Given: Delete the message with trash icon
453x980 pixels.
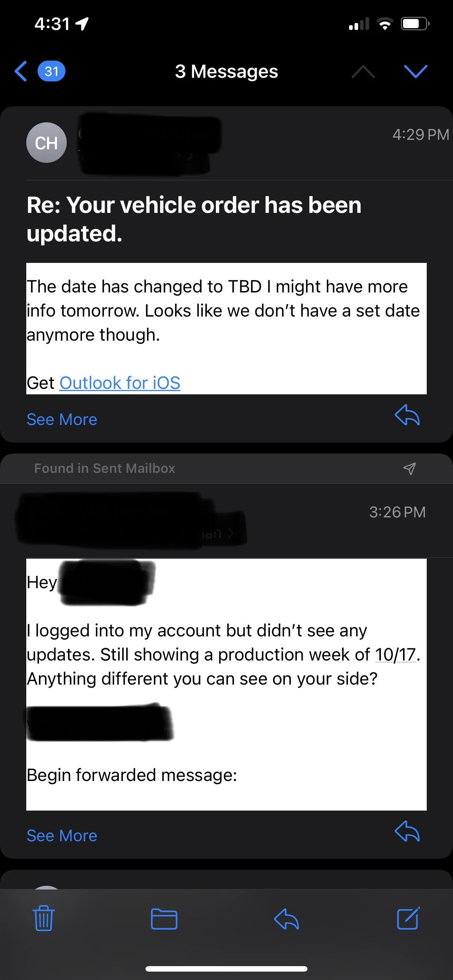Looking at the screenshot, I should pyautogui.click(x=44, y=918).
